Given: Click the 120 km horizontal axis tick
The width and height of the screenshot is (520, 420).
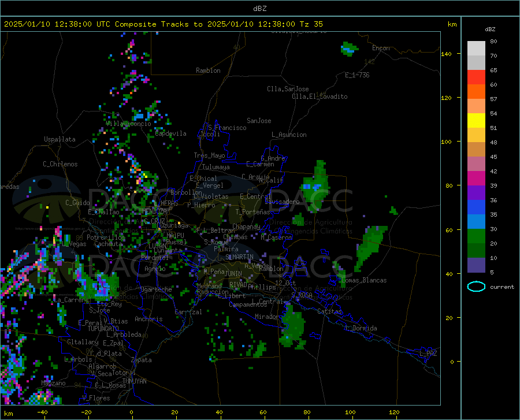Looking at the screenshot, I should (x=394, y=412).
